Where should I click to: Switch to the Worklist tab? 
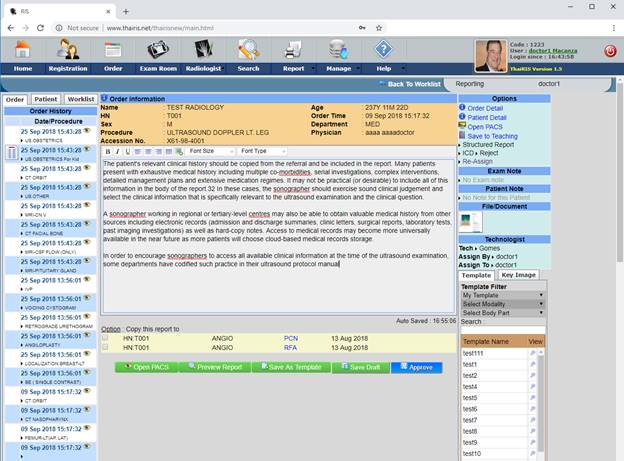coord(81,100)
